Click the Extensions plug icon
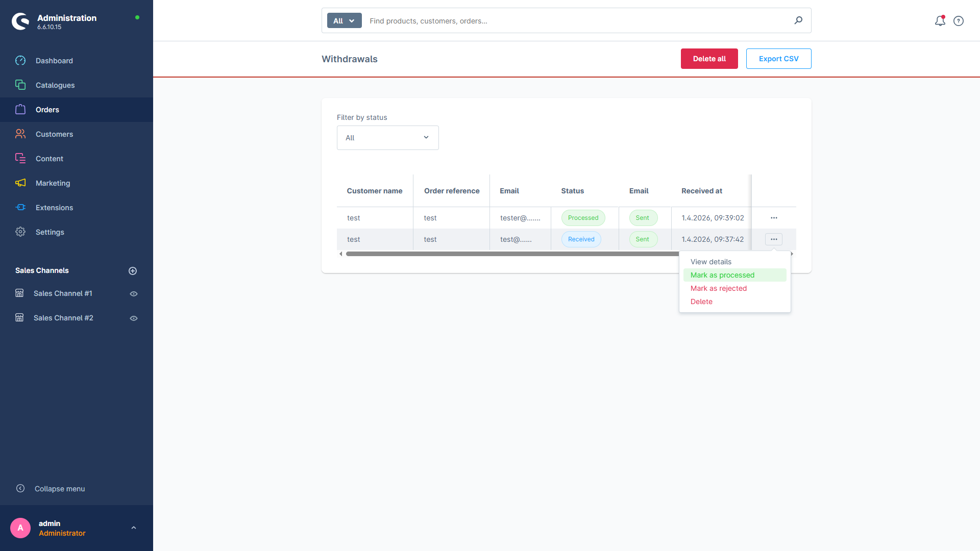 point(20,208)
